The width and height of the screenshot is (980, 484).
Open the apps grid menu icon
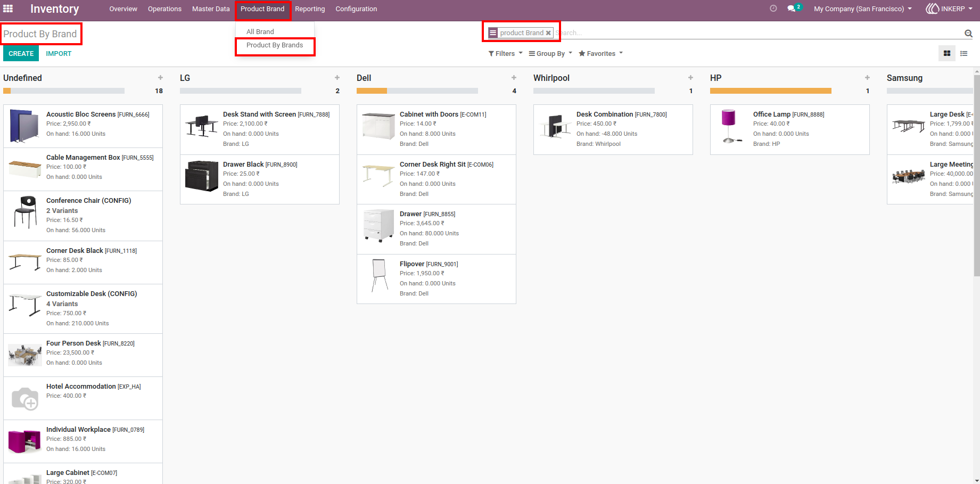[8, 9]
